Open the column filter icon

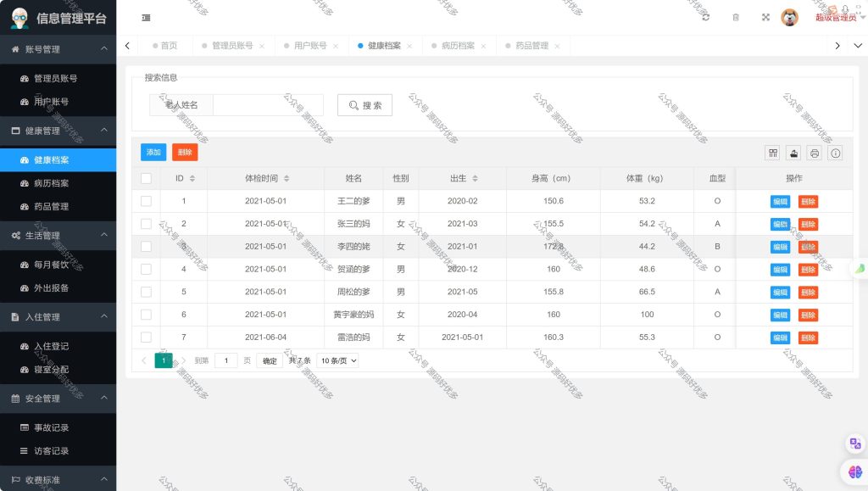[x=773, y=153]
